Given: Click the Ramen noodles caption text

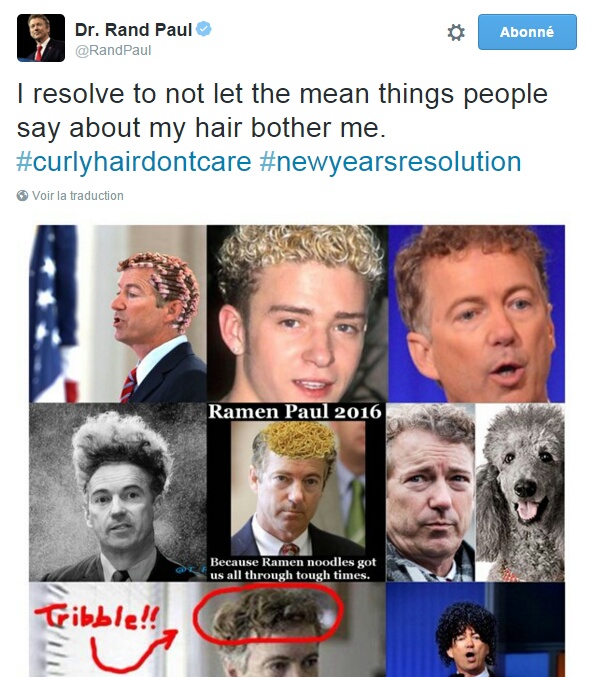Looking at the screenshot, I should click(293, 569).
